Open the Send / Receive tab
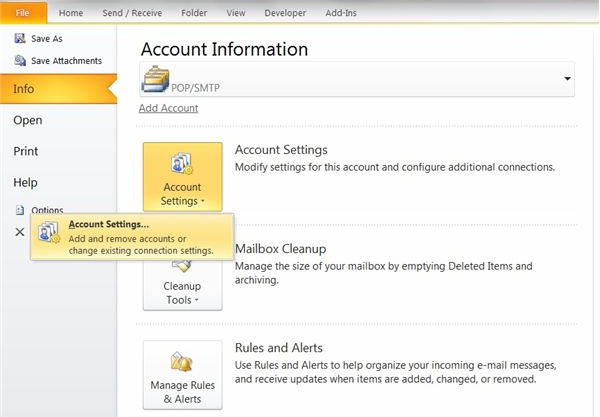 tap(132, 13)
